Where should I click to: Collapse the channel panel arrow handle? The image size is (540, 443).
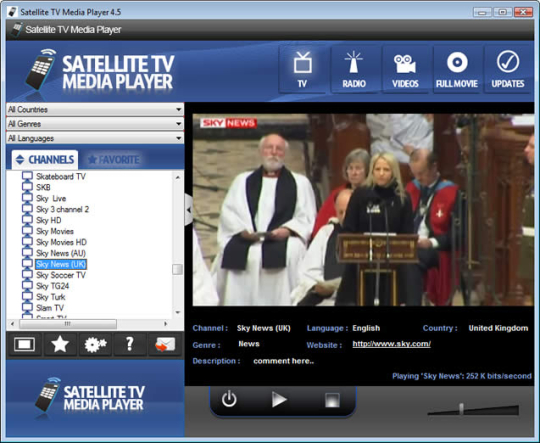point(188,210)
